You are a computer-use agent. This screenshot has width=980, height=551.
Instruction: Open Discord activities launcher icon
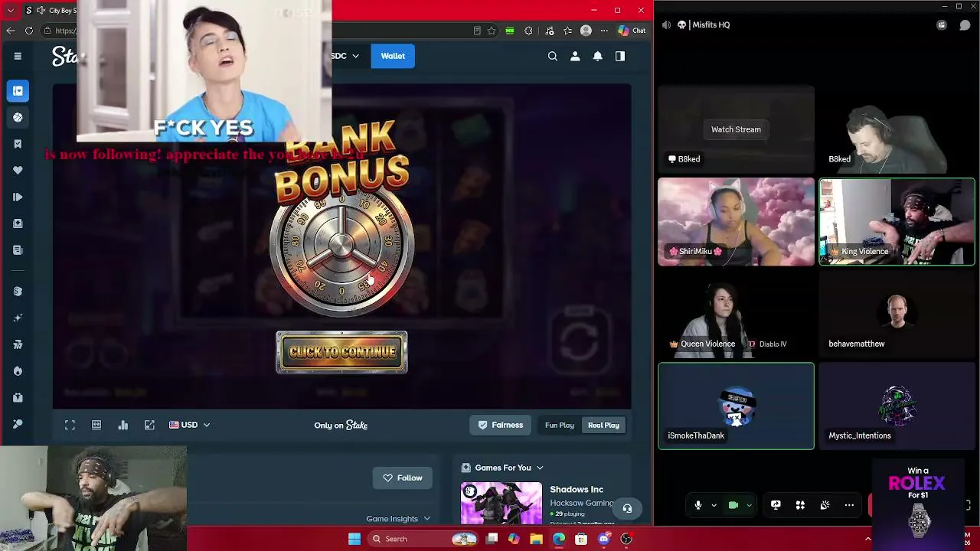(800, 505)
